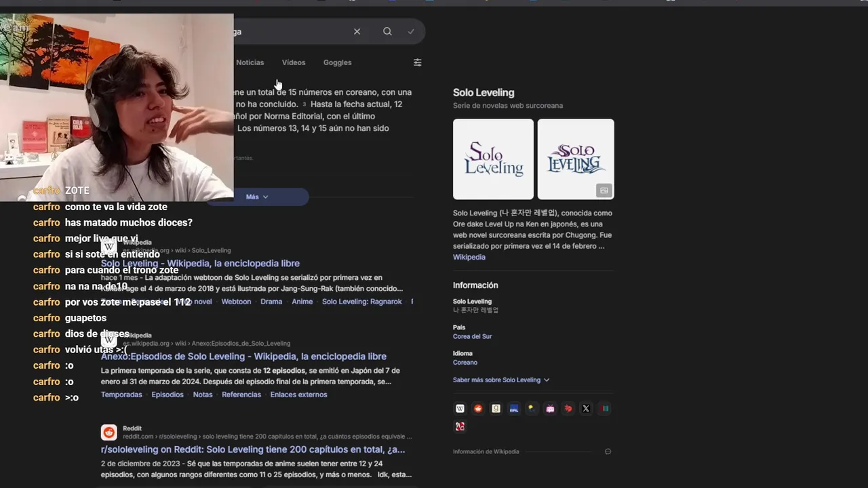The width and height of the screenshot is (868, 488).
Task: Open the search filter settings sliders icon
Action: pyautogui.click(x=418, y=62)
